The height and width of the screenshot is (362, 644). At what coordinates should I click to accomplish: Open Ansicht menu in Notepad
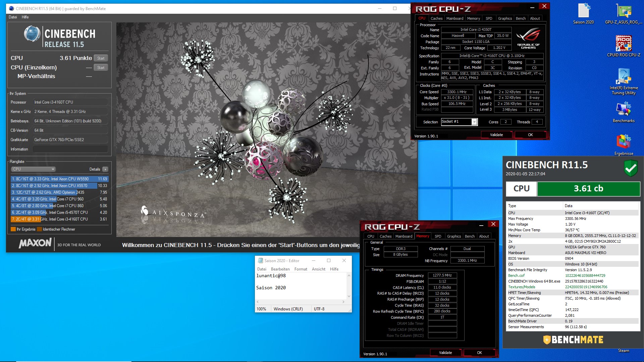pyautogui.click(x=318, y=269)
